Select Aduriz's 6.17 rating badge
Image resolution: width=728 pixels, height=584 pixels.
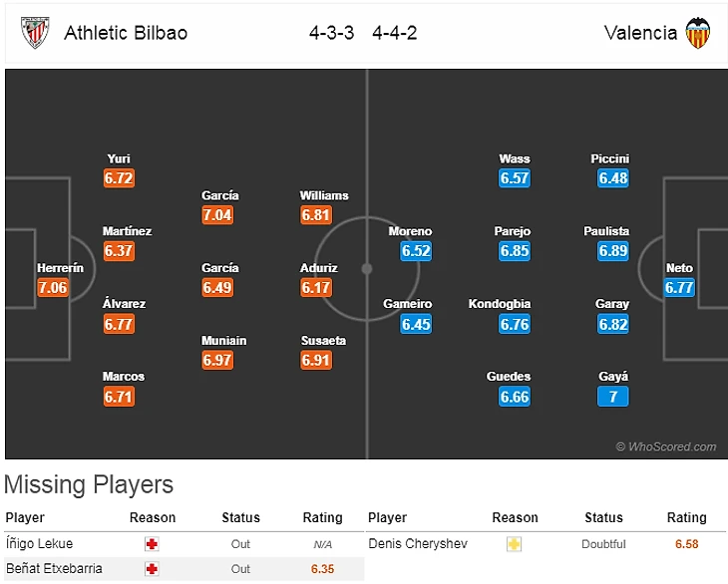click(x=316, y=287)
